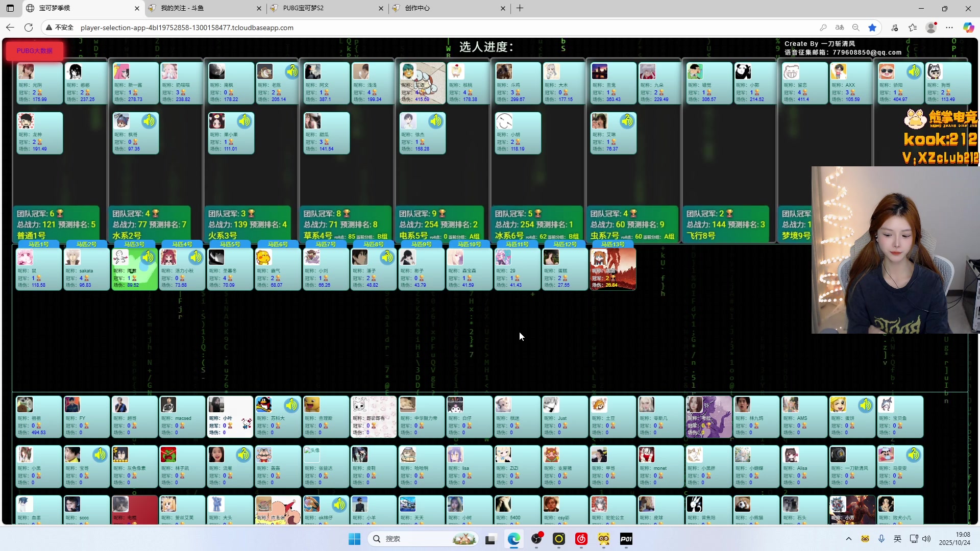Open Edge settings and more menu

pos(949,28)
